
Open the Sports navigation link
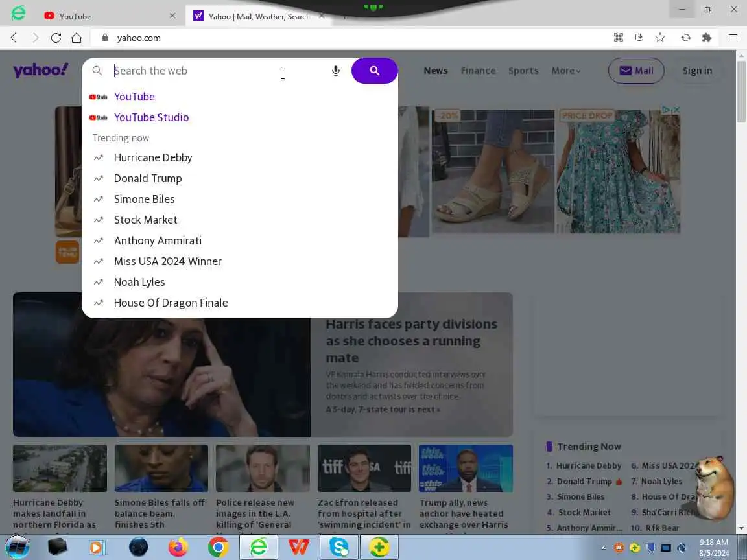tap(523, 71)
